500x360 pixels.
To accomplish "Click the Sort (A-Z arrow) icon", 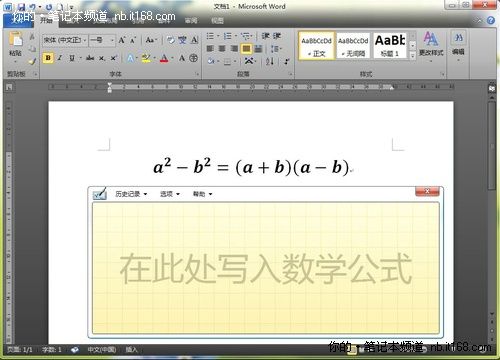I will pos(270,61).
